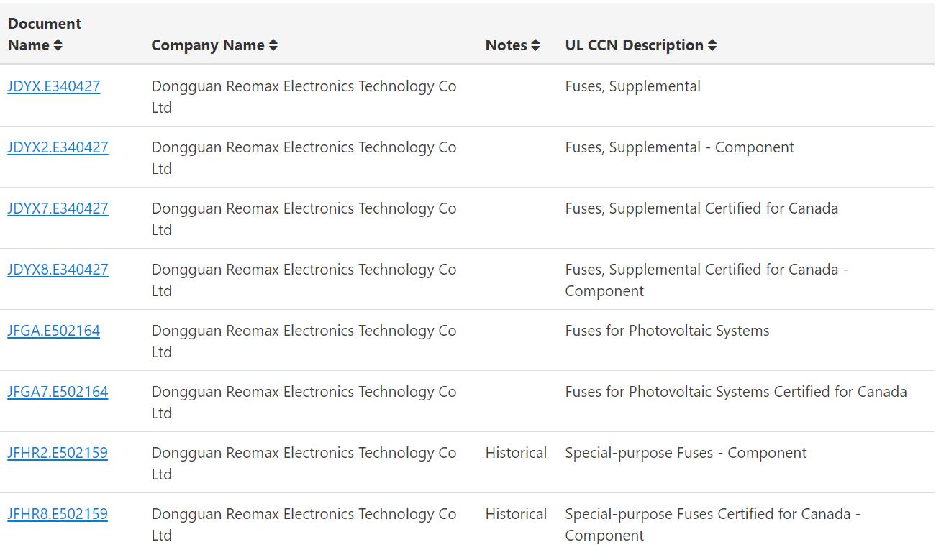The height and width of the screenshot is (560, 936).
Task: Follow the JDYX8.E340427 link
Action: 58,270
